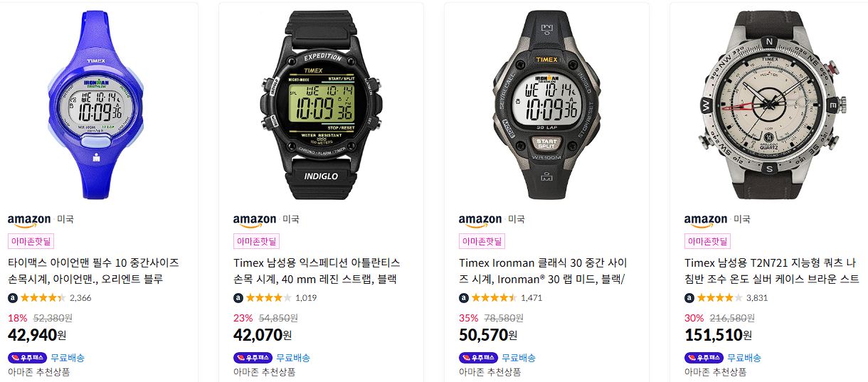
Task: Click the 우주패스 badge under the 50,570원 price
Action: click(x=478, y=358)
